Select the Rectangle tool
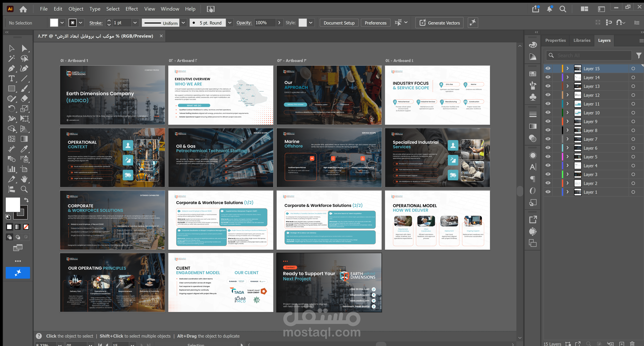The width and height of the screenshot is (644, 346). coord(11,89)
